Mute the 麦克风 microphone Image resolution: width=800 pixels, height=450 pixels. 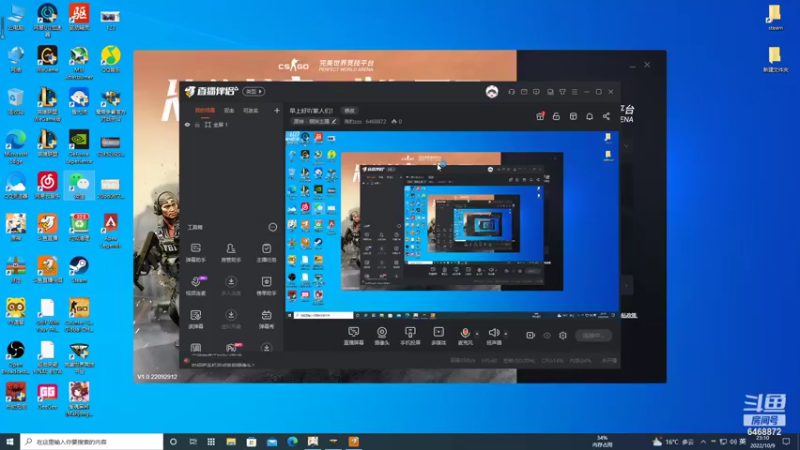tap(465, 336)
